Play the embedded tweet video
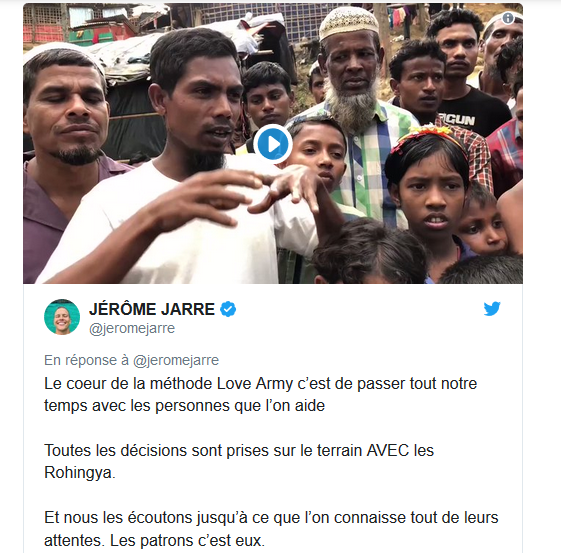This screenshot has width=561, height=553. [273, 144]
